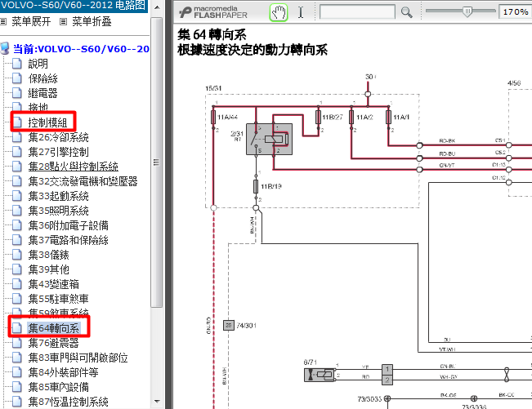Click the sidebar vertical scrollbar thumb
Image resolution: width=532 pixels, height=409 pixels.
pos(156,162)
